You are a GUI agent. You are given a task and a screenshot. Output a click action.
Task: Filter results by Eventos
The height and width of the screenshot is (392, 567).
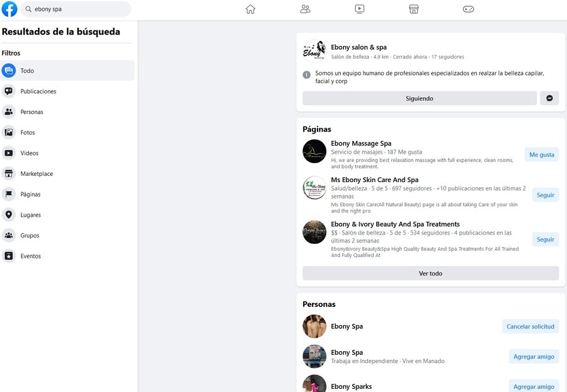click(67, 256)
